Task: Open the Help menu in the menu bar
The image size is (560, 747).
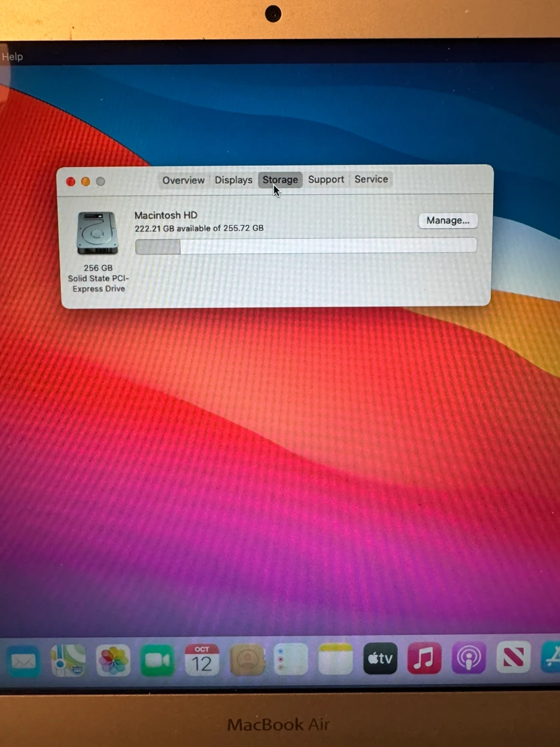Action: click(12, 57)
